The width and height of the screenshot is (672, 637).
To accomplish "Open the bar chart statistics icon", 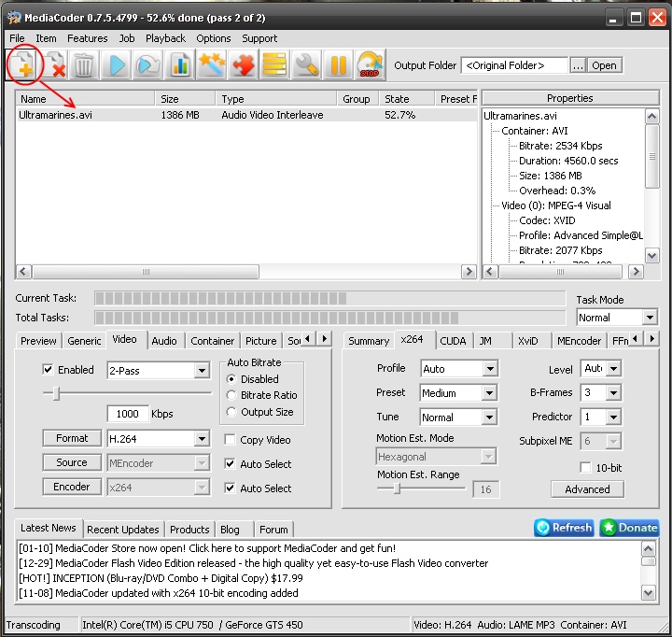I will pos(179,65).
